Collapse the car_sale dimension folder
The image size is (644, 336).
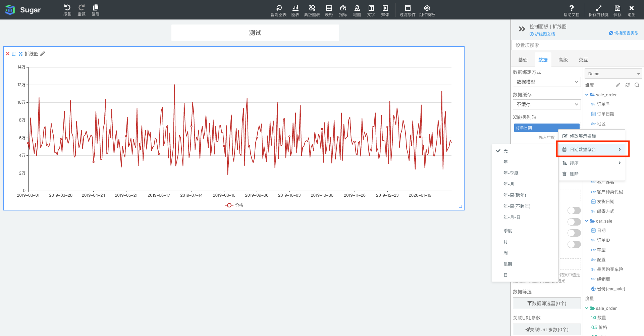(x=586, y=221)
